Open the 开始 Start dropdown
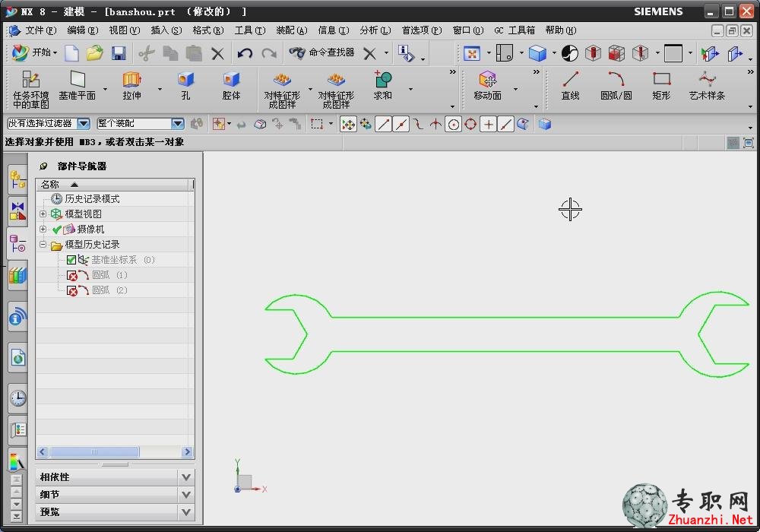The width and height of the screenshot is (760, 532). (x=34, y=52)
